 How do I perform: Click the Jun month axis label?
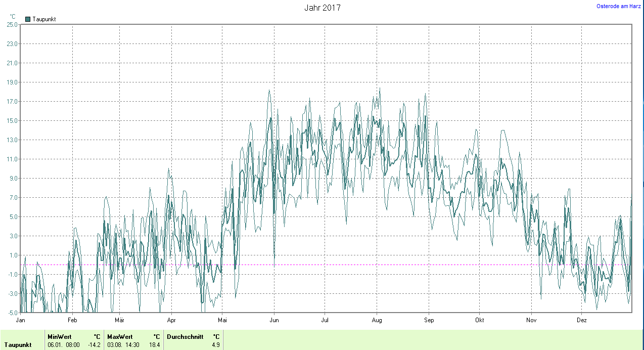(x=274, y=320)
